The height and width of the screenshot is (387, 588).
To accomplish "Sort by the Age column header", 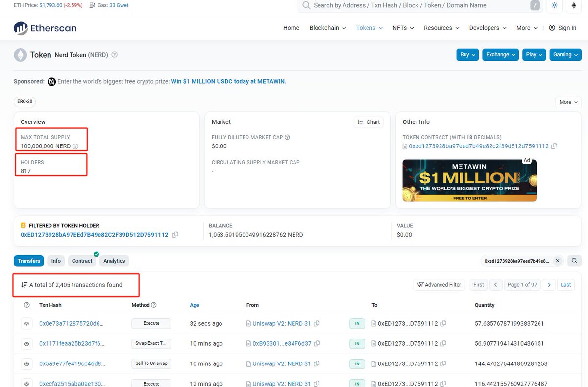I will click(x=195, y=305).
